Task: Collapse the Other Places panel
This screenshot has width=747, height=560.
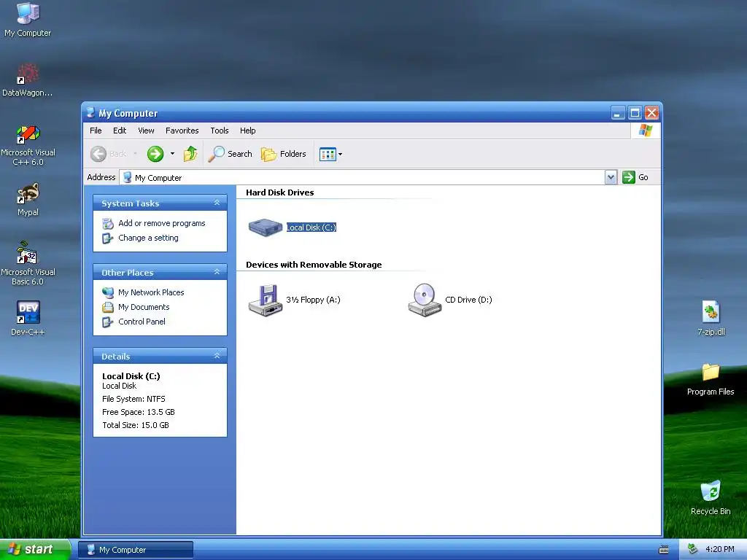Action: 217,272
